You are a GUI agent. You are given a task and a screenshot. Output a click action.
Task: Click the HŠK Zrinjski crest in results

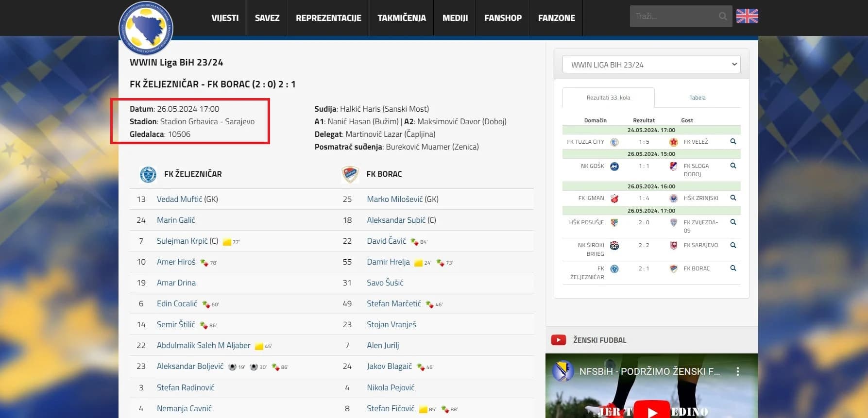[673, 198]
